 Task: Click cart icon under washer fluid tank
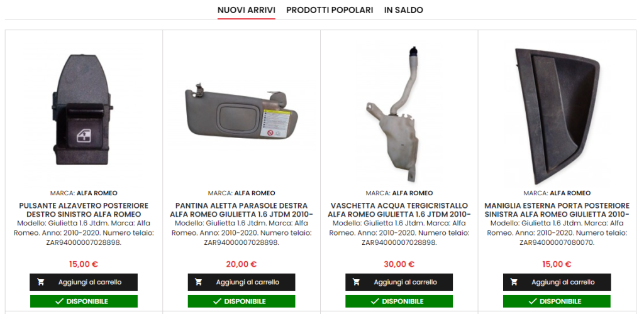click(x=356, y=282)
